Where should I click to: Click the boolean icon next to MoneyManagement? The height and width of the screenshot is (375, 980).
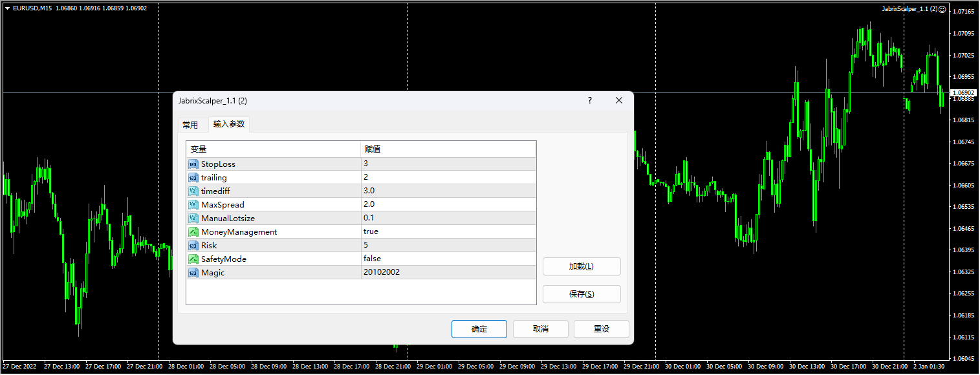(193, 231)
